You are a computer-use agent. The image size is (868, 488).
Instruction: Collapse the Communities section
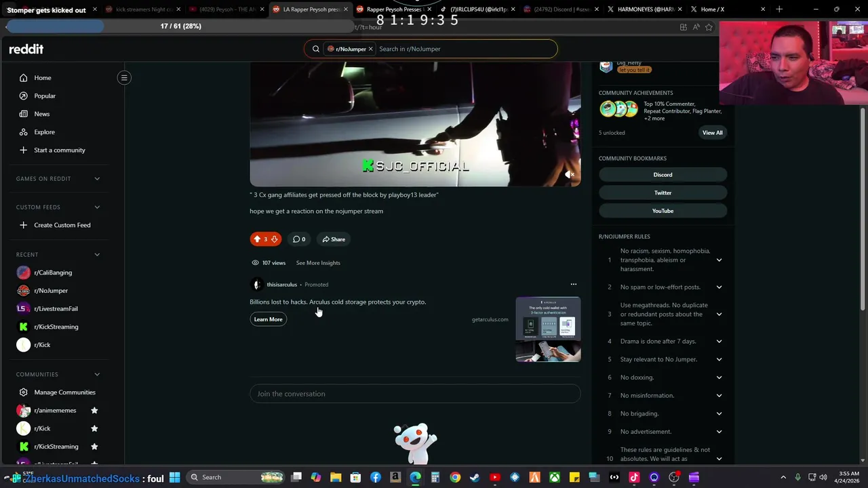[97, 374]
